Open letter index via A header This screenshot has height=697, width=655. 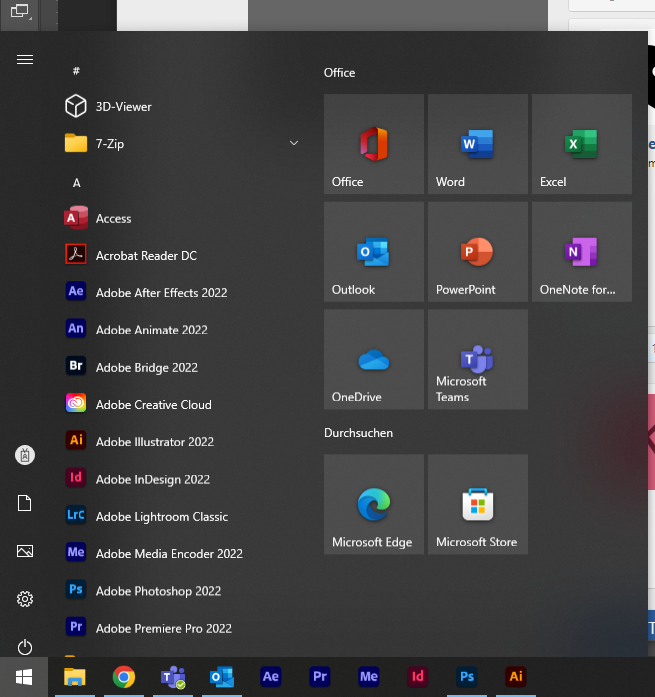[x=76, y=183]
